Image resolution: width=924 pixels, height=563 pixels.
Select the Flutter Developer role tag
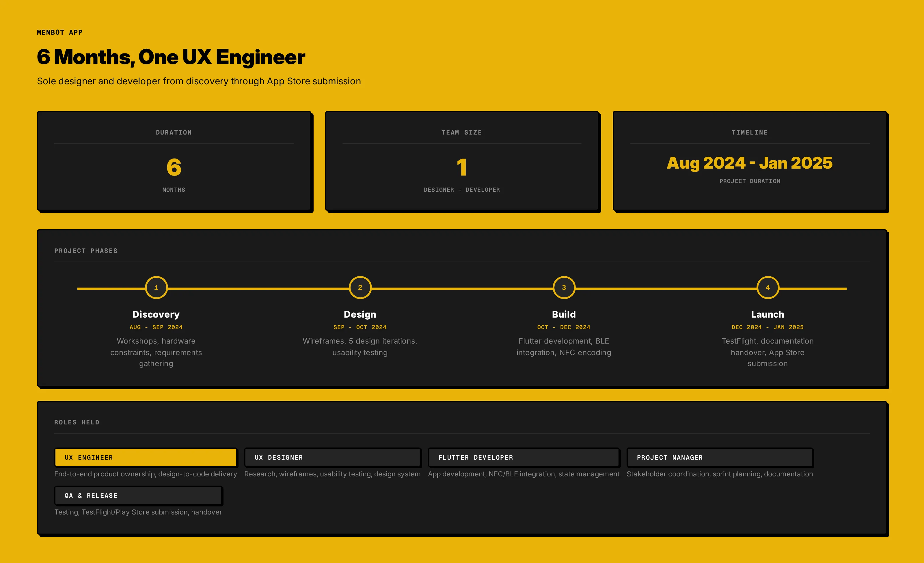[524, 457]
